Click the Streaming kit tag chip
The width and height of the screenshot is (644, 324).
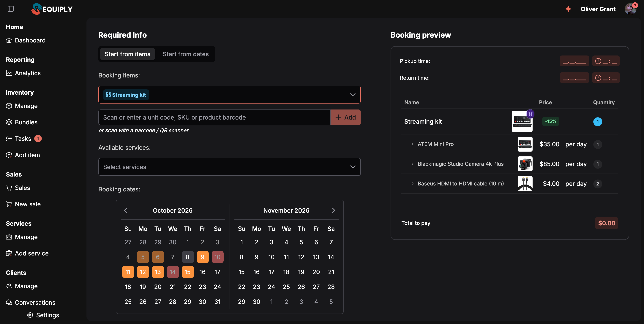(126, 95)
